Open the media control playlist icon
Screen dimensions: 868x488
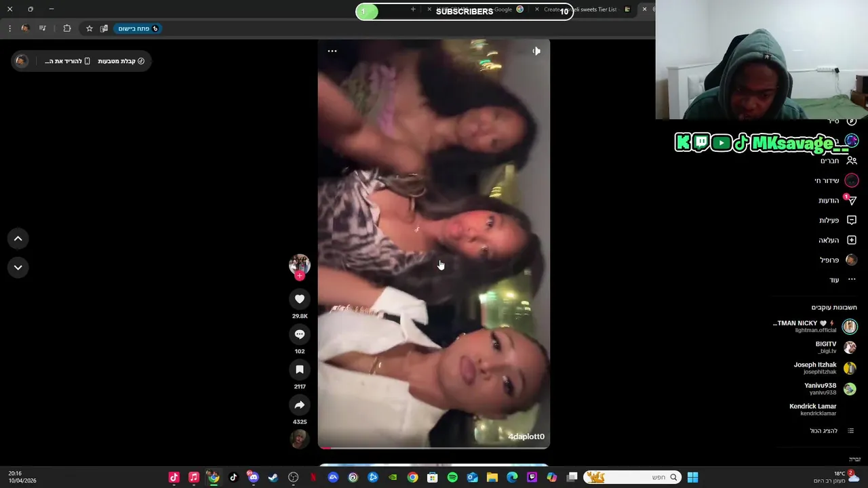[x=43, y=28]
